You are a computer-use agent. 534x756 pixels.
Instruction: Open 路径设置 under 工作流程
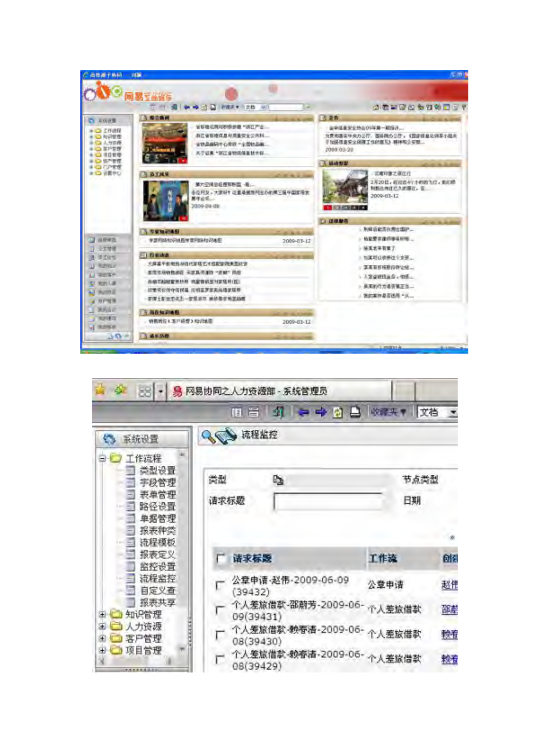pos(157,506)
